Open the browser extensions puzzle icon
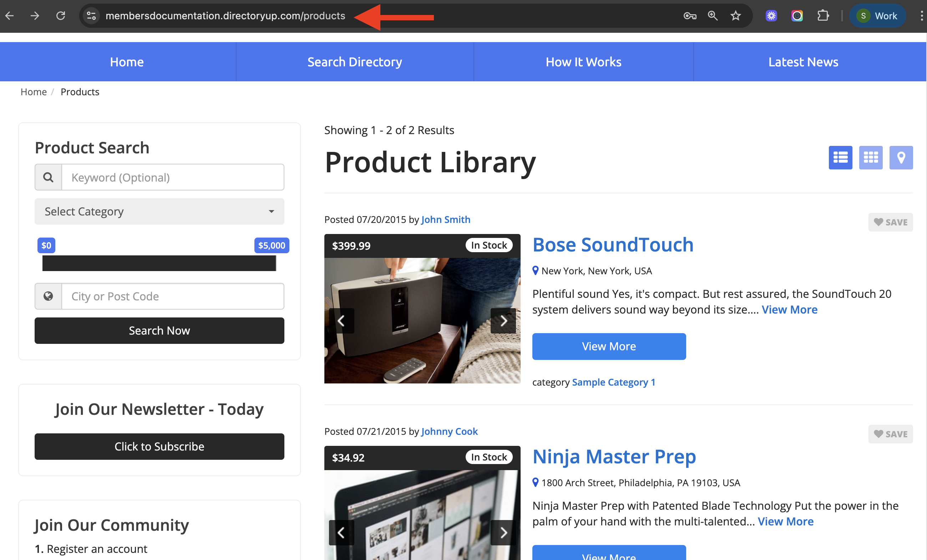This screenshot has height=560, width=927. pos(823,16)
